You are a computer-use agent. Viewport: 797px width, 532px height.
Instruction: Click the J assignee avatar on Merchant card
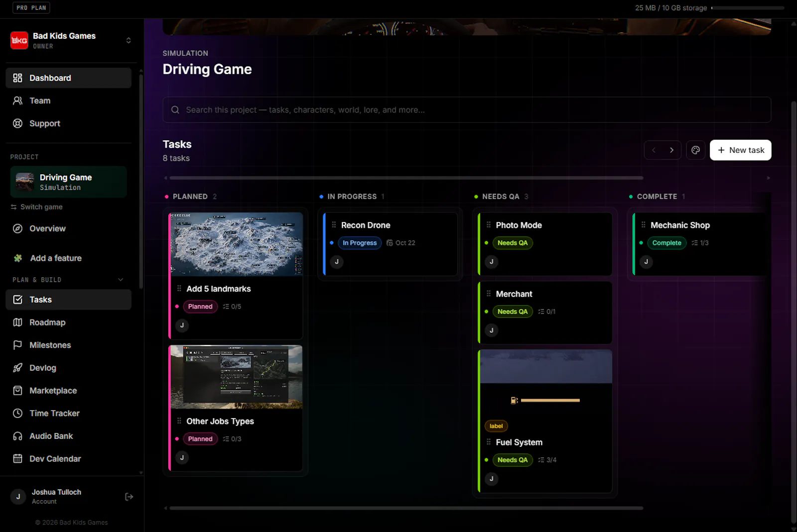492,330
